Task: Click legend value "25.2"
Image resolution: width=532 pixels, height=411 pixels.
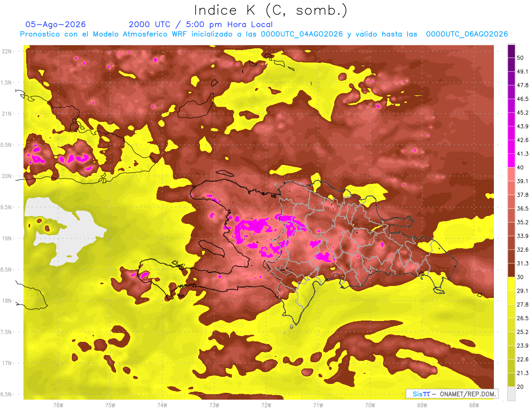Action: [x=522, y=332]
